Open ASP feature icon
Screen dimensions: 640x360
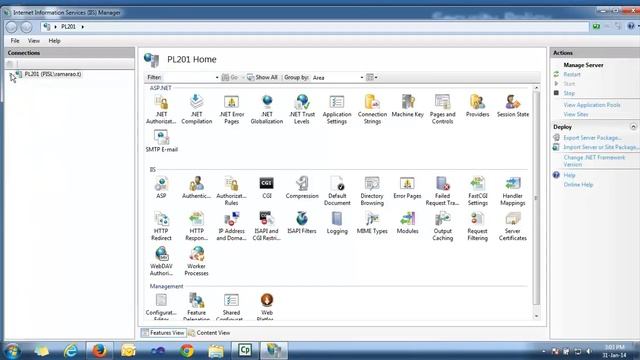pos(161,188)
